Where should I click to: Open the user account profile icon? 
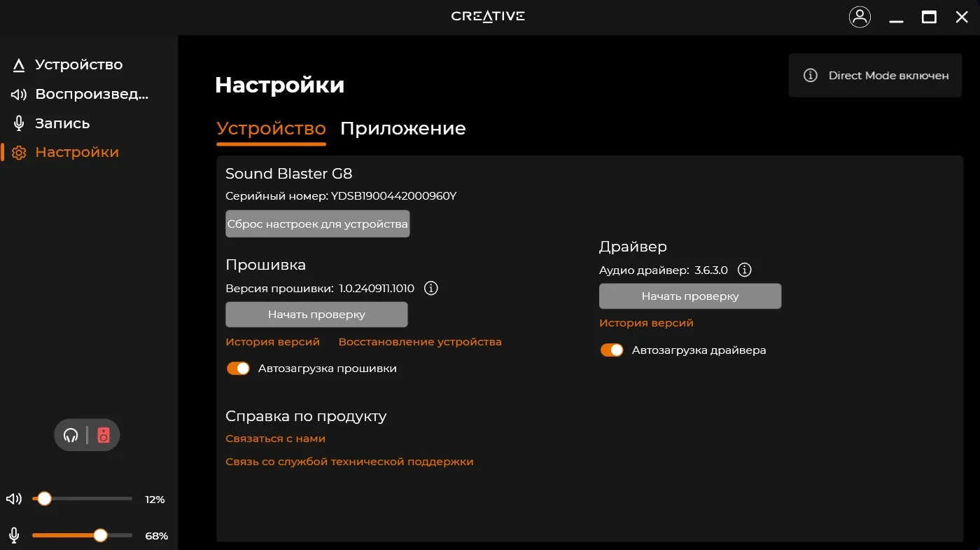point(860,17)
